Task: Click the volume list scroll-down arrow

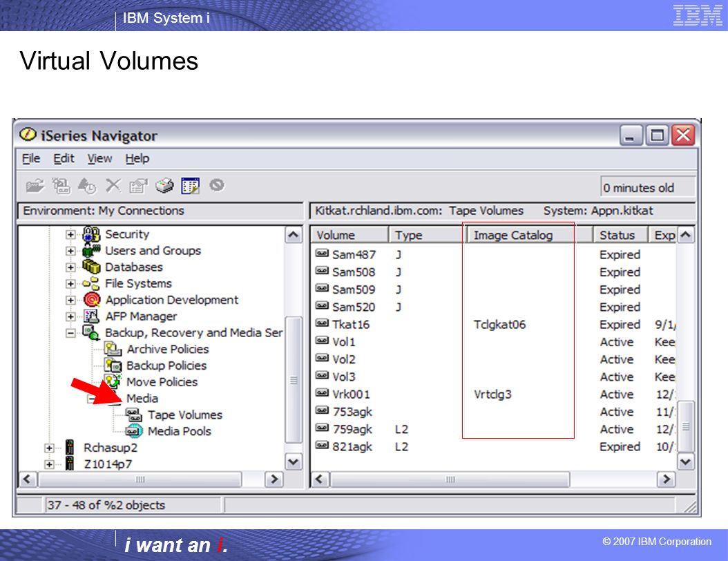Action: click(685, 462)
